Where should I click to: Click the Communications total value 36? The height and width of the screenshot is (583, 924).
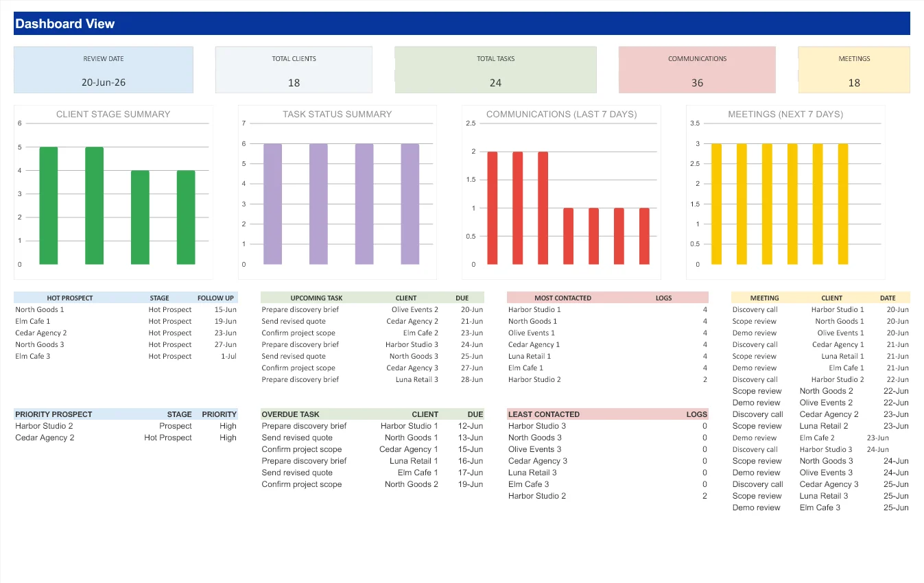click(x=697, y=83)
